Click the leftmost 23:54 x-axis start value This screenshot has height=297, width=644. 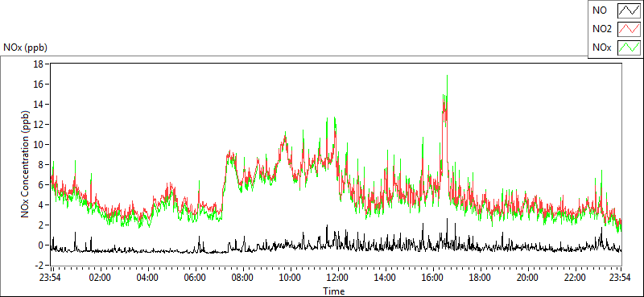click(51, 278)
